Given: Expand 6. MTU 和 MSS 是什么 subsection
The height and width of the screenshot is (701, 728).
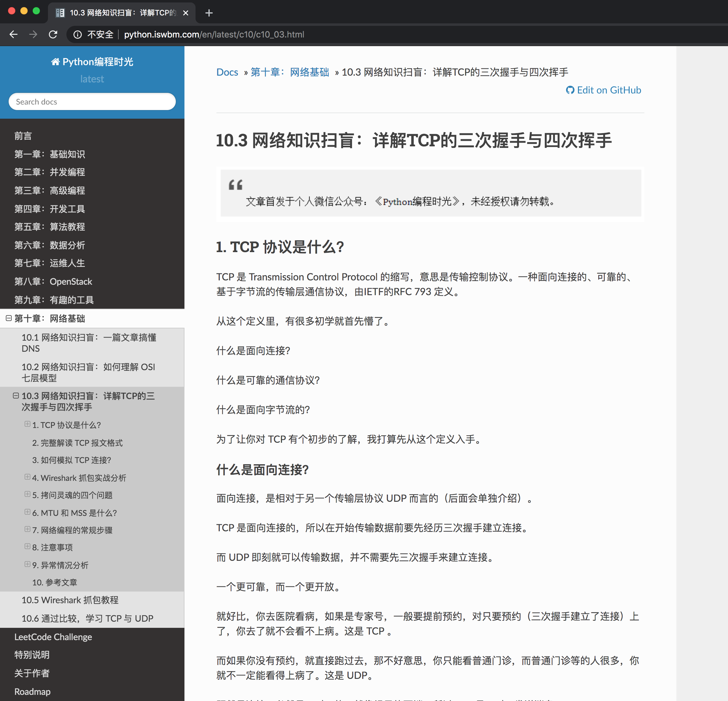Looking at the screenshot, I should (27, 512).
